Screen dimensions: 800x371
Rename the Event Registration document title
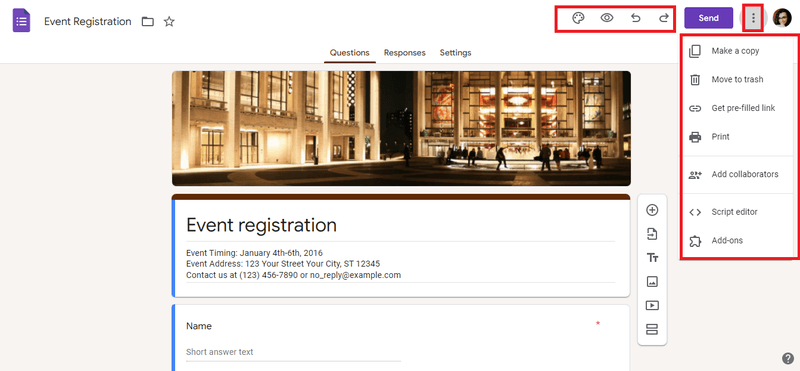click(x=88, y=21)
